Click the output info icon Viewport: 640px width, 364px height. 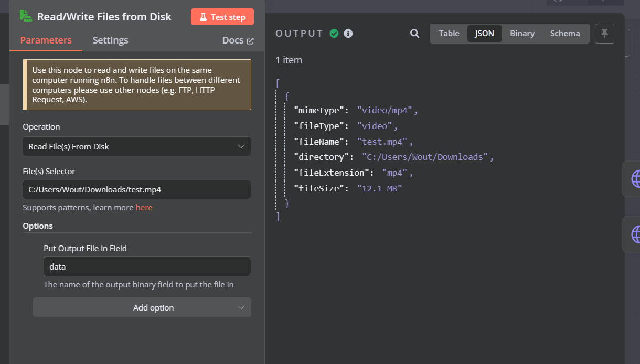tap(348, 34)
